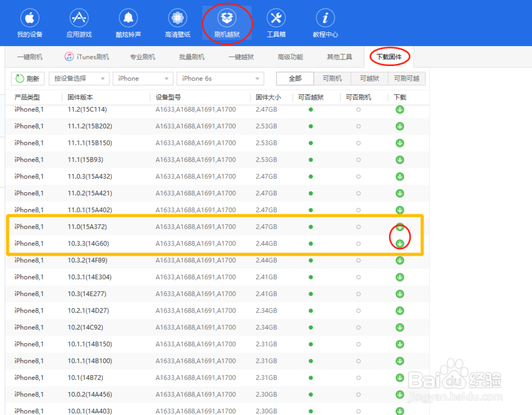
Task: Download firmware 11.1.2(15B202)
Action: pos(400,126)
